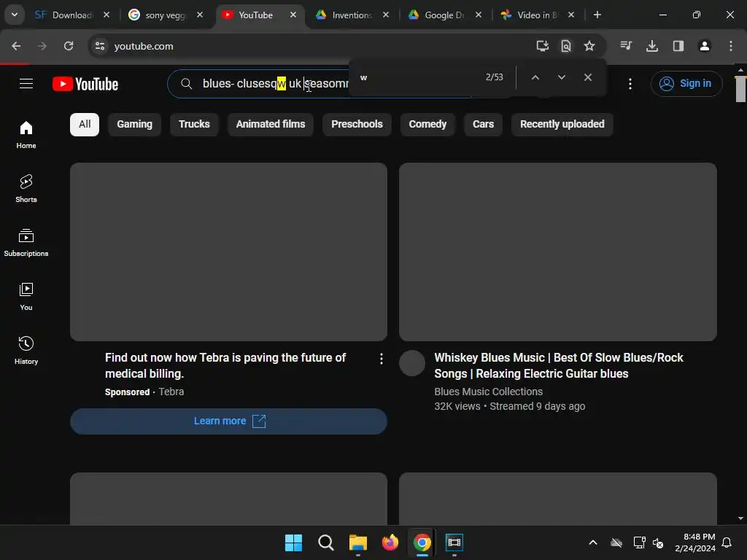This screenshot has height=560, width=747.
Task: Close the YouTube tab
Action: pyautogui.click(x=293, y=15)
